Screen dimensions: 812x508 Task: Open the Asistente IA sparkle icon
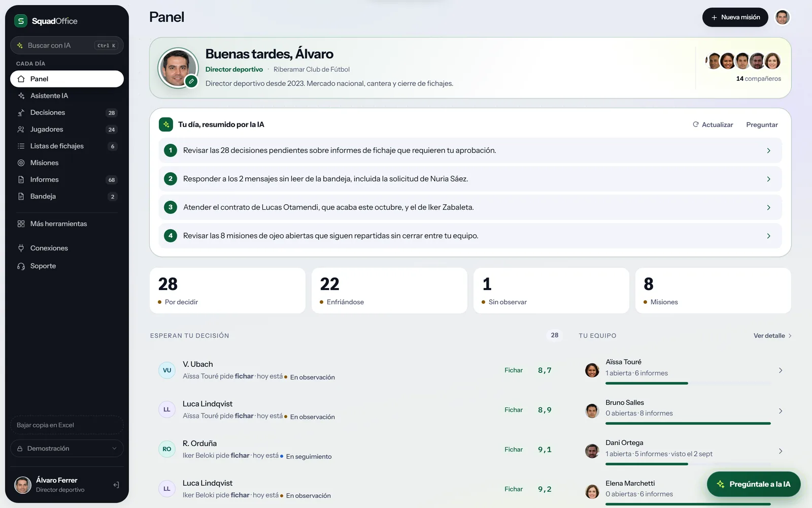tap(21, 96)
